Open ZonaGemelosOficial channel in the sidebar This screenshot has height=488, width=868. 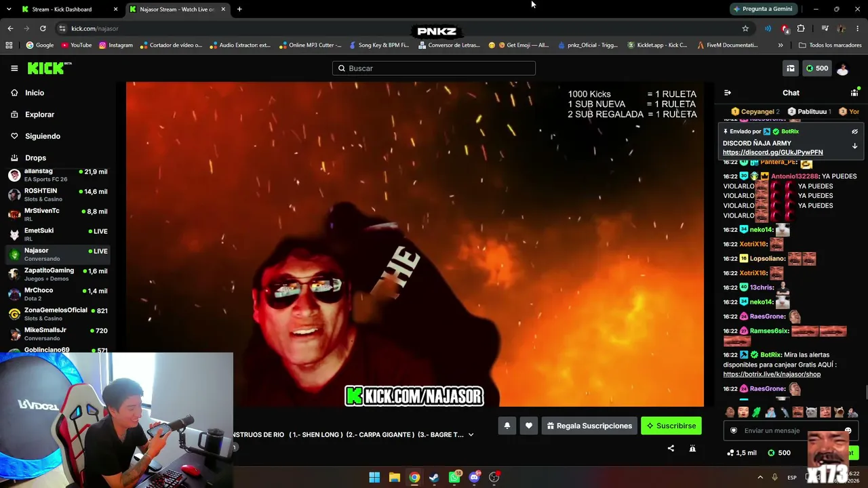tap(58, 314)
